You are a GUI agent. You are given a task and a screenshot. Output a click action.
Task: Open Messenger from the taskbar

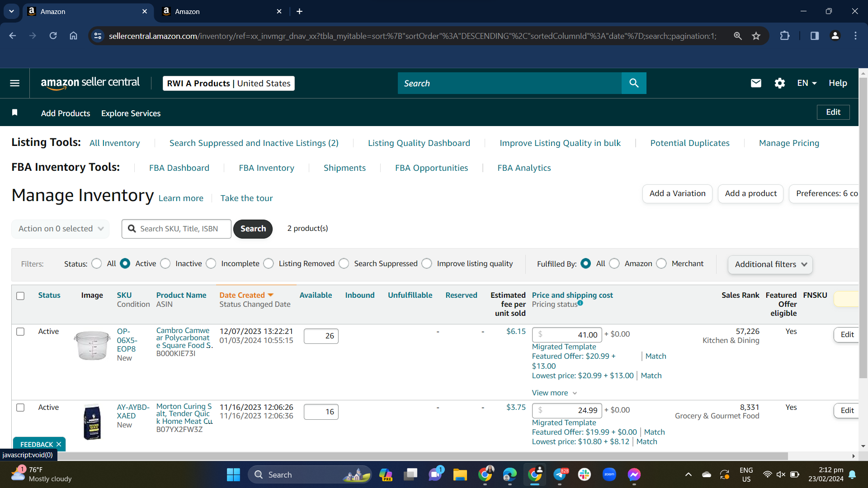click(634, 474)
